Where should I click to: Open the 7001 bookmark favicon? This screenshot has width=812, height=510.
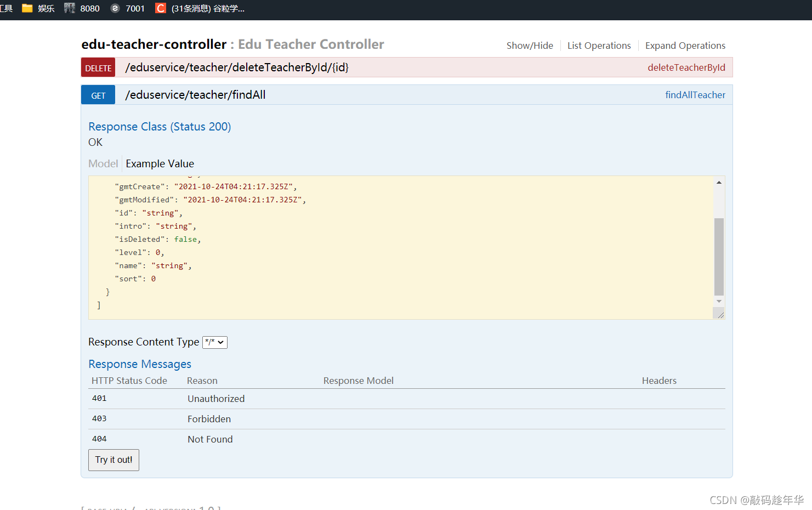point(115,8)
